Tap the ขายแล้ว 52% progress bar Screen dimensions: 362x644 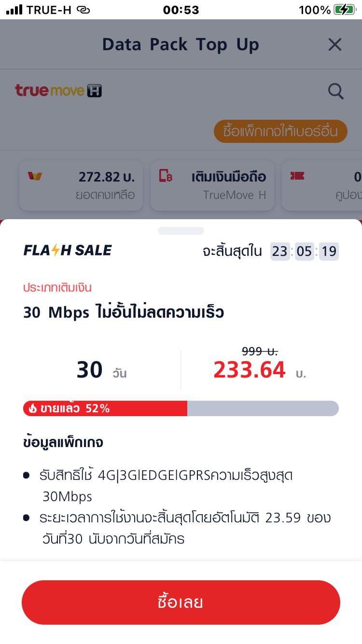click(x=181, y=408)
